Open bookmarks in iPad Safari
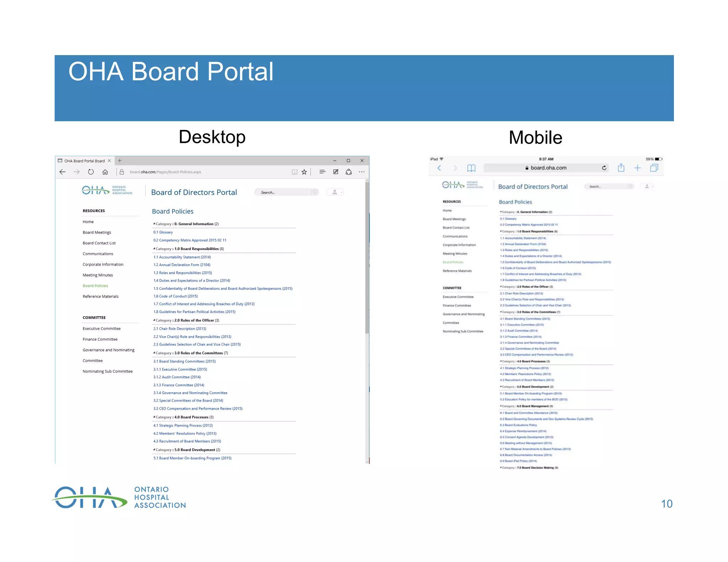728x562 pixels. click(x=471, y=168)
